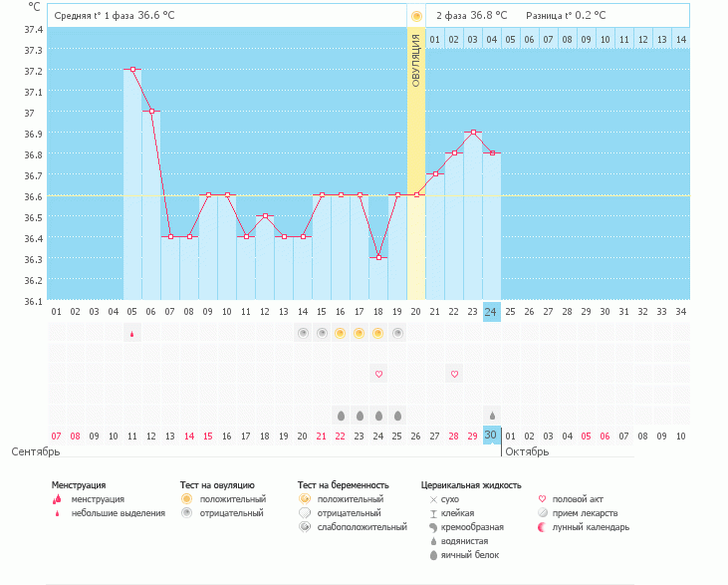Viewport: 728px width, 585px height.
Task: Click the light spotting drop on cycle day 05
Action: pos(132,334)
